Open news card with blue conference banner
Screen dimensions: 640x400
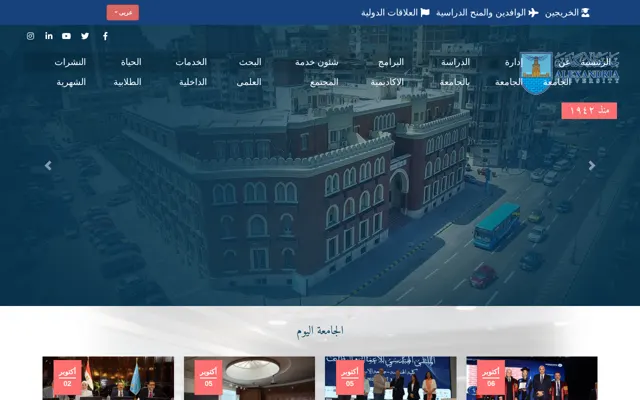[391, 378]
